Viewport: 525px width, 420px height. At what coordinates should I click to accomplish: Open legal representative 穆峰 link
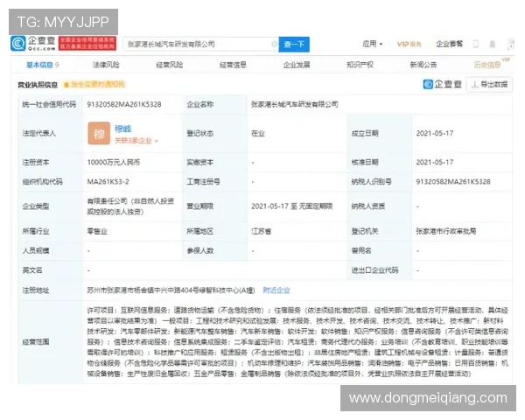[x=123, y=128]
